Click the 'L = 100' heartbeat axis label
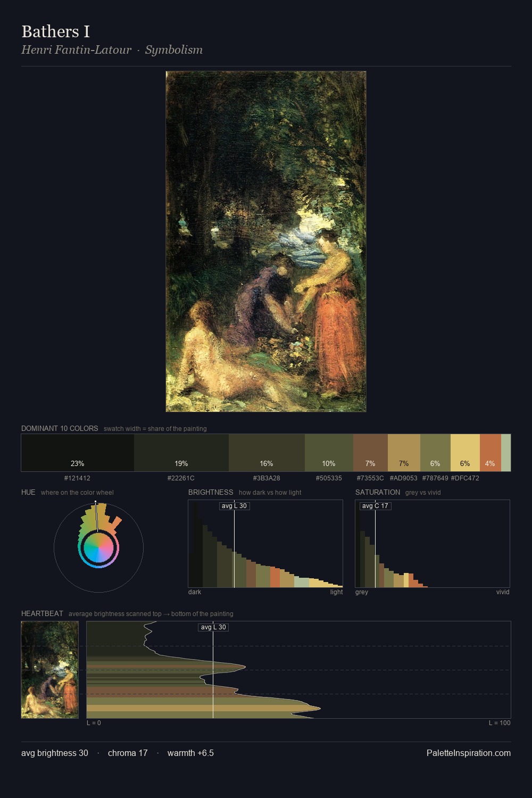The width and height of the screenshot is (532, 798). (500, 723)
